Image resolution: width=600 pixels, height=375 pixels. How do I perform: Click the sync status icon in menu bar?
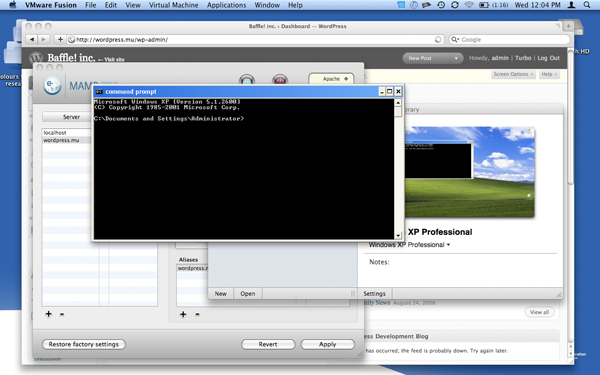[x=455, y=5]
